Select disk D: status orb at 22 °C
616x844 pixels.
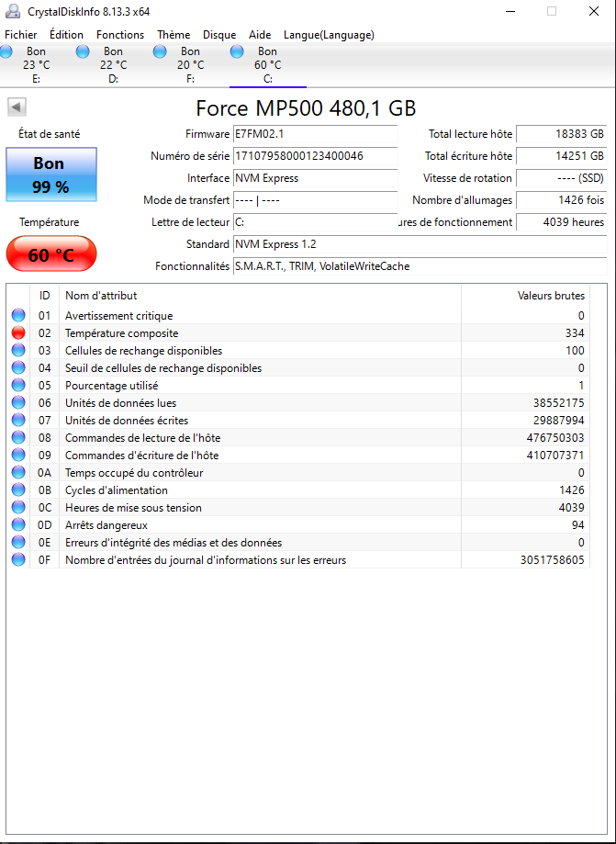pos(83,51)
